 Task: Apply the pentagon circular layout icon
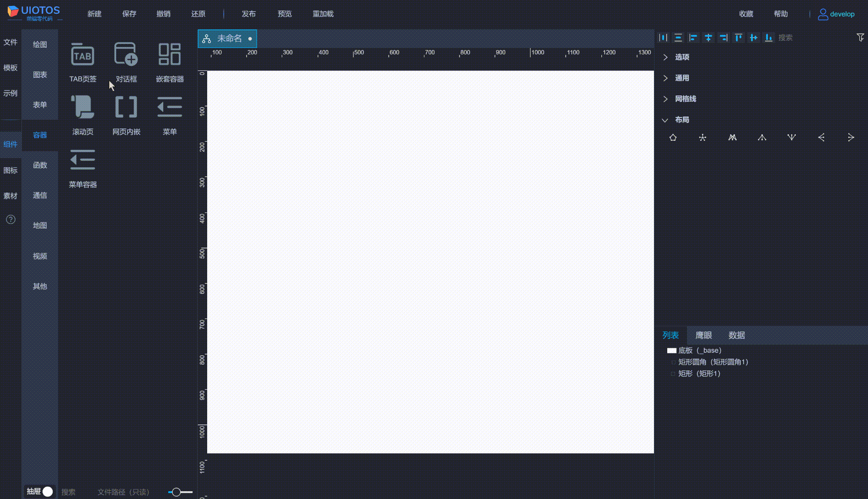pos(673,138)
